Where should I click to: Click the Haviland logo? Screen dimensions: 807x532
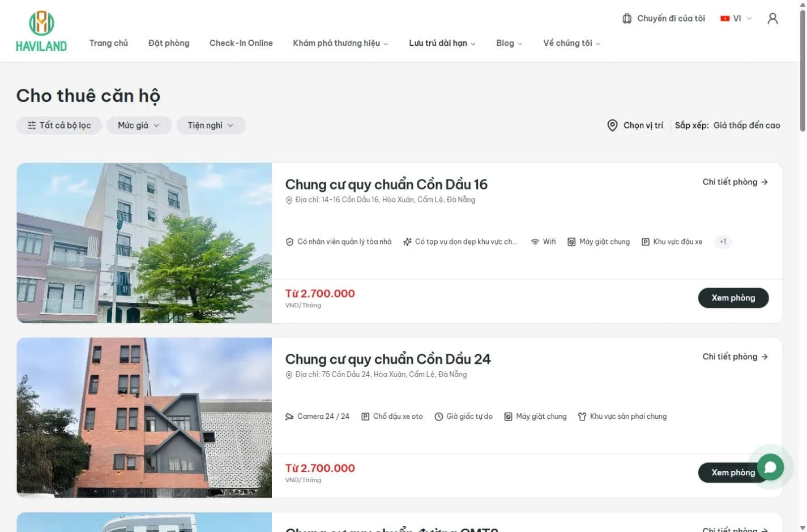pyautogui.click(x=41, y=32)
